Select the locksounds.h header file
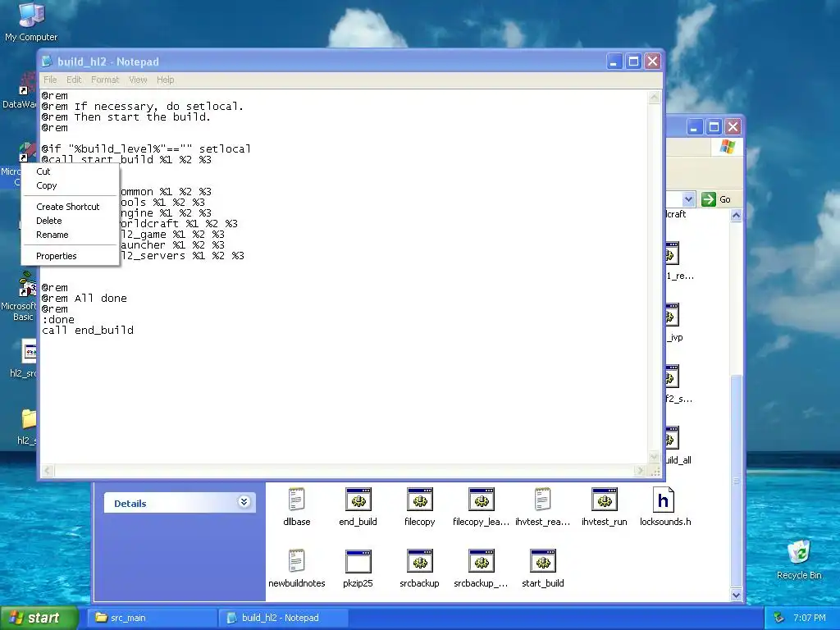This screenshot has height=630, width=840. [x=665, y=507]
